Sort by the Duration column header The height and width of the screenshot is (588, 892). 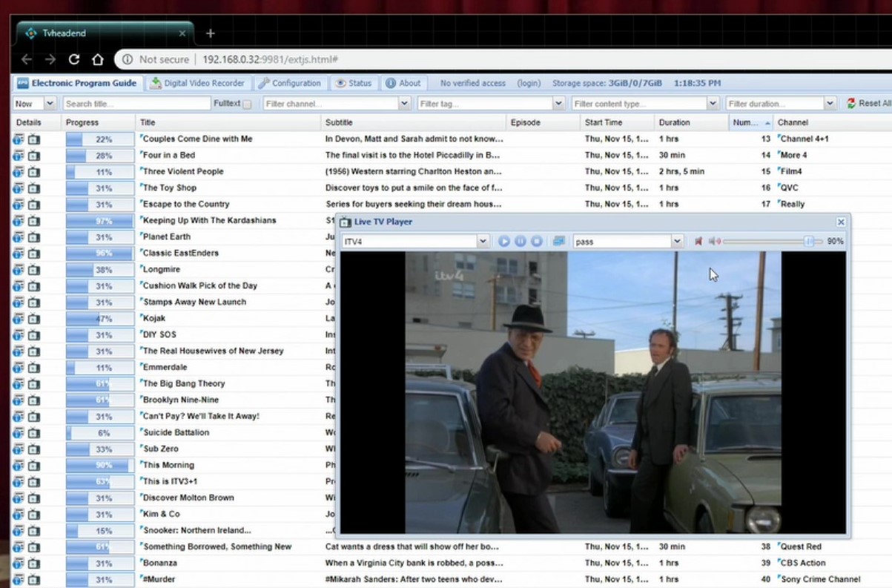click(691, 122)
